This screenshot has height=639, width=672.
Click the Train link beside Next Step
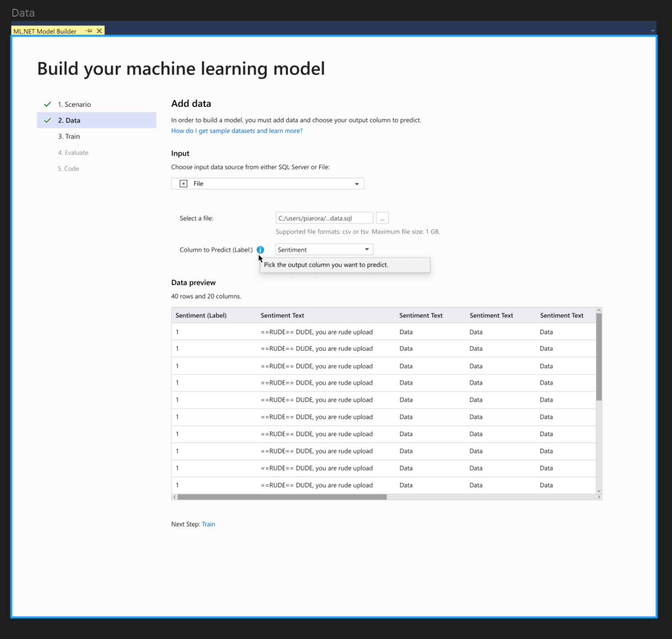tap(209, 524)
